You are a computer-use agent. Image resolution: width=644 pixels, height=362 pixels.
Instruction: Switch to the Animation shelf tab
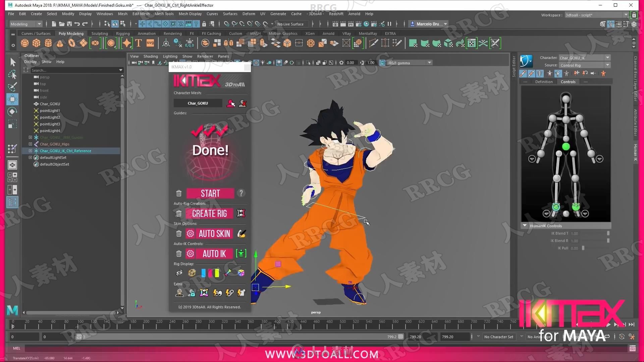point(147,34)
